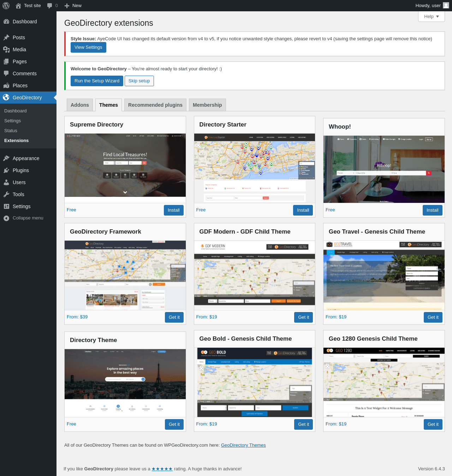Click the Posts pin icon

[6, 37]
